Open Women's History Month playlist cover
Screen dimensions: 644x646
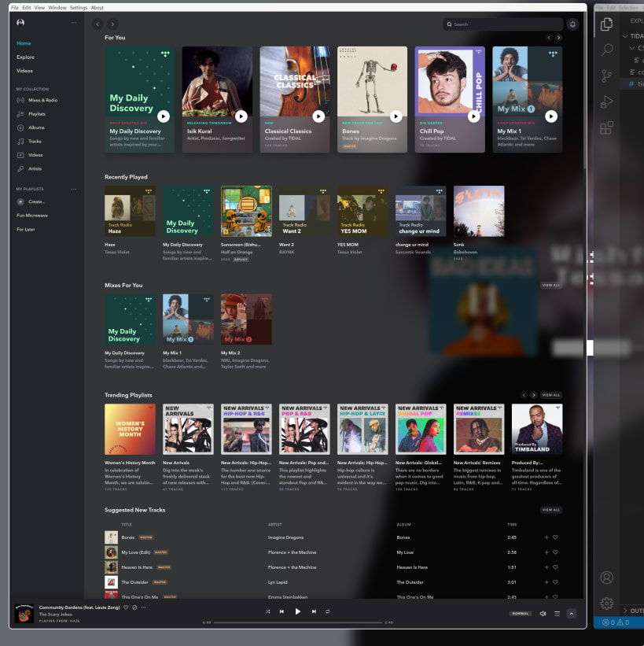(x=130, y=429)
